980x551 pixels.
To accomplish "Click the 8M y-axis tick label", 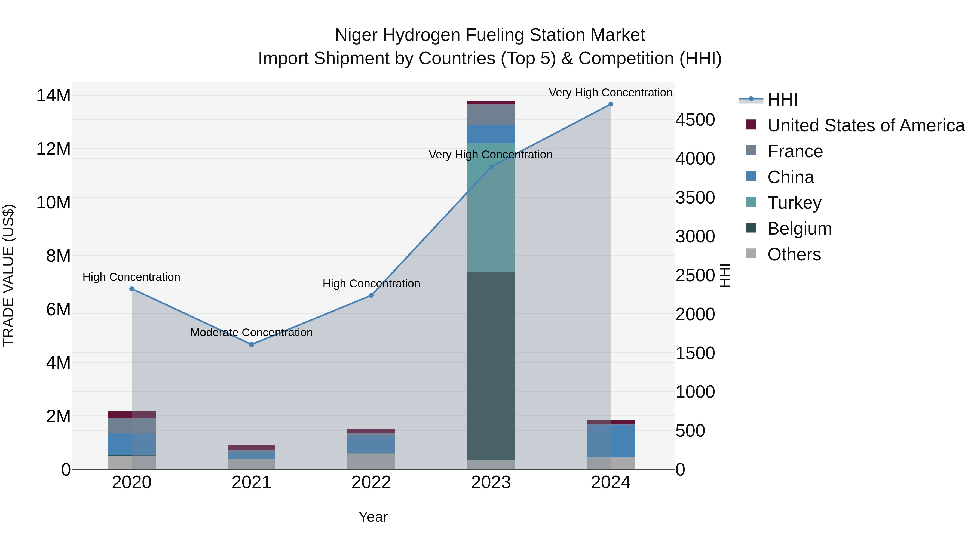I will 58,256.
